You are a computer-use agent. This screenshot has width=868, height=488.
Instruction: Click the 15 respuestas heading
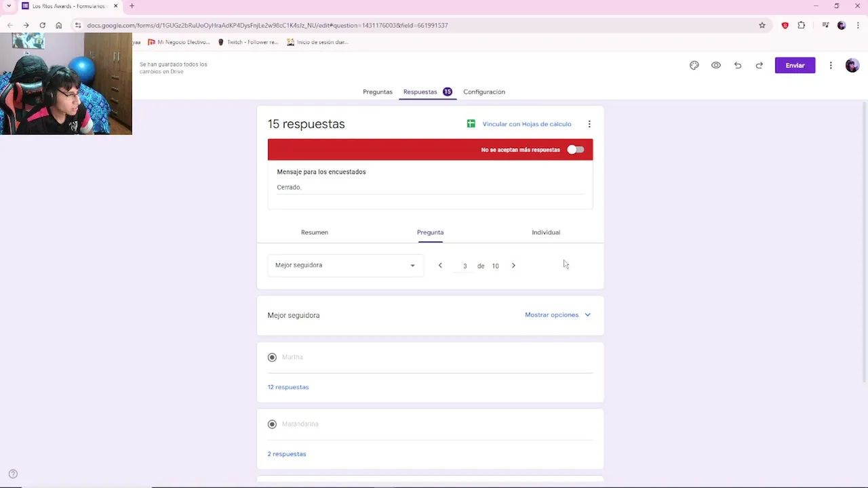click(x=307, y=124)
